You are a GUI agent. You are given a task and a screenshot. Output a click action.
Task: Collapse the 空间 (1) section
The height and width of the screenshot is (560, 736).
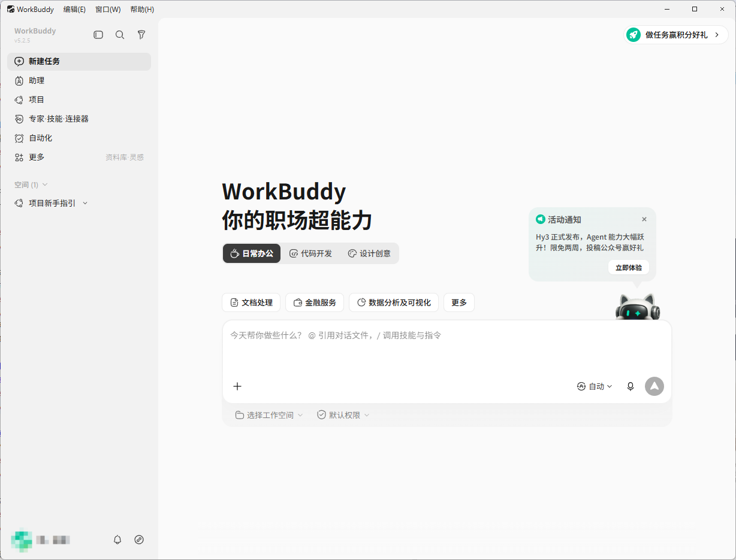[x=31, y=184]
